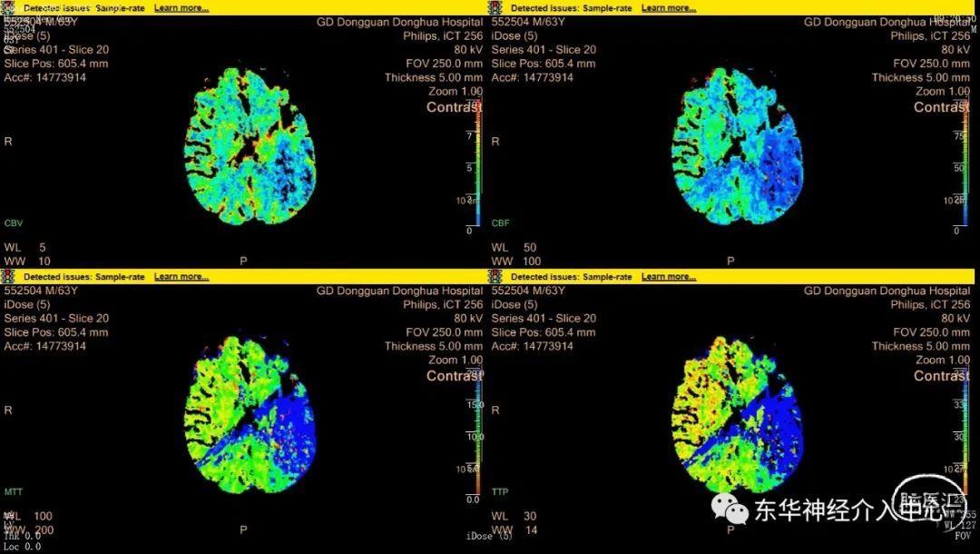Select the TTP perfusion brain map

738,415
